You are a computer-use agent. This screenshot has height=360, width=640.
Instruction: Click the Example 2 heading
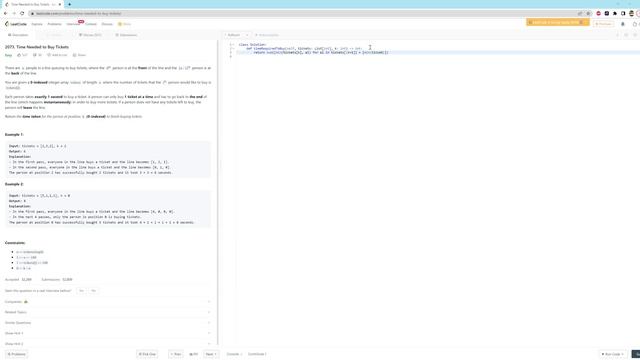14,184
